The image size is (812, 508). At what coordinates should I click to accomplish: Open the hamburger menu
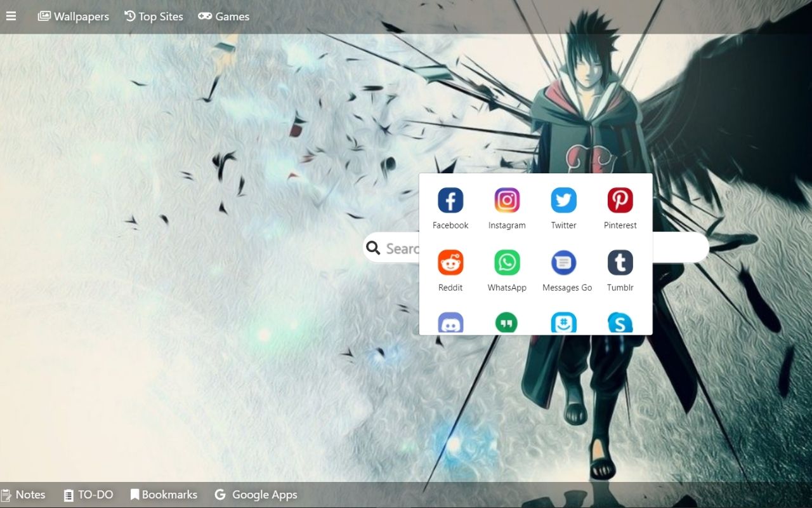(11, 16)
